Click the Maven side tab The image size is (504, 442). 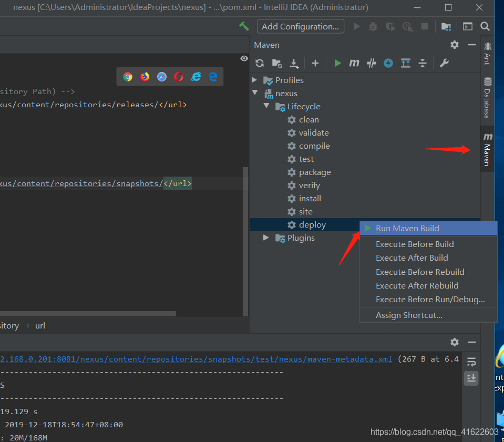tap(487, 149)
